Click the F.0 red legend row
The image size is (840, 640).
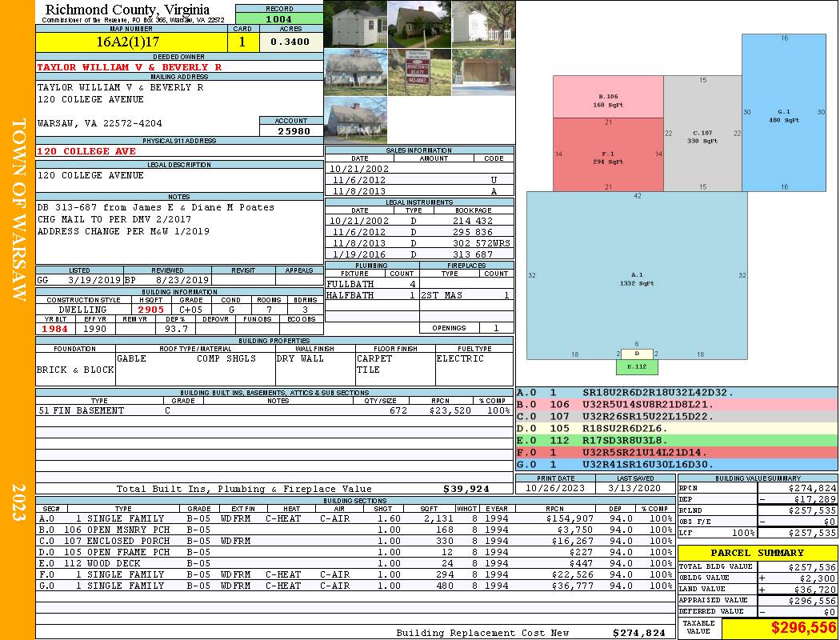pyautogui.click(x=677, y=453)
